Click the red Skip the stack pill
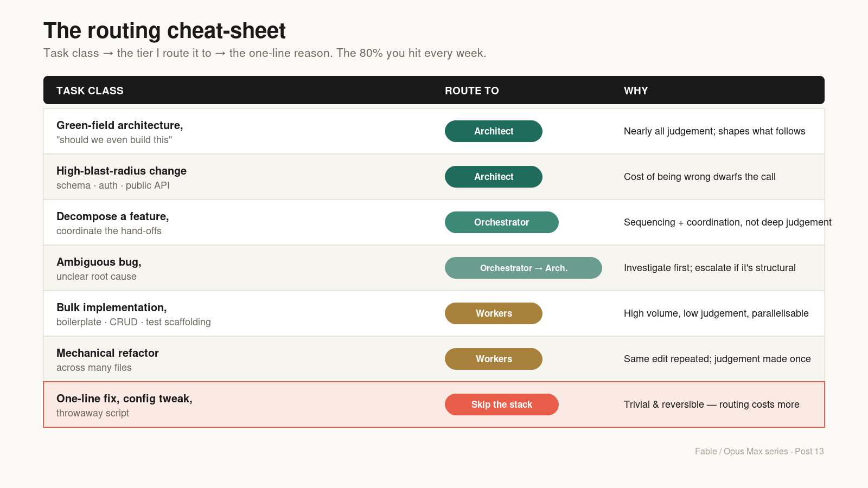The width and height of the screenshot is (868, 488). pyautogui.click(x=502, y=404)
